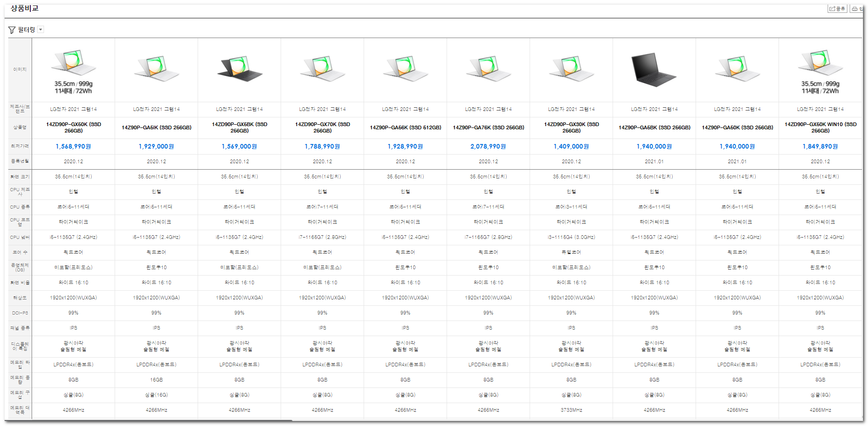Image resolution: width=868 pixels, height=426 pixels.
Task: Click the funnel filter icon
Action: tap(12, 30)
